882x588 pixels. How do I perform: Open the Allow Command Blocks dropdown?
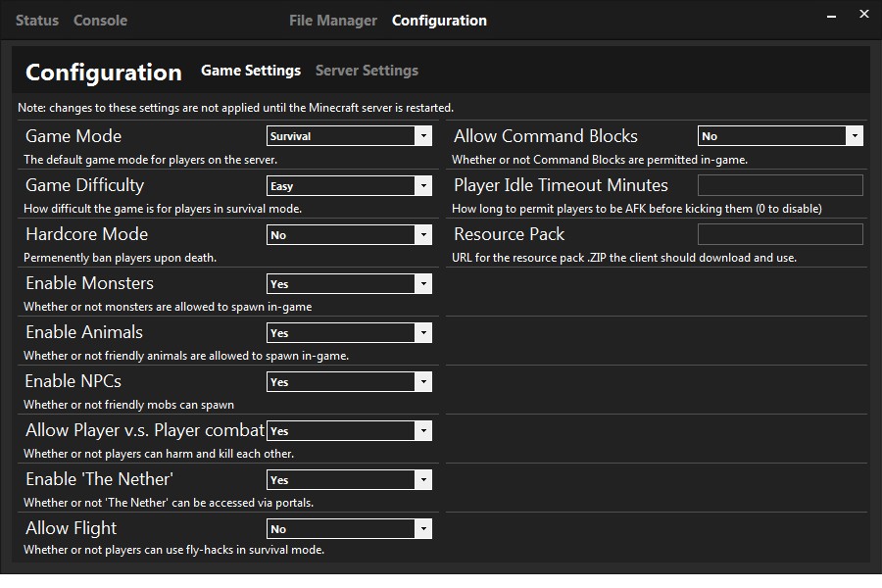(856, 136)
